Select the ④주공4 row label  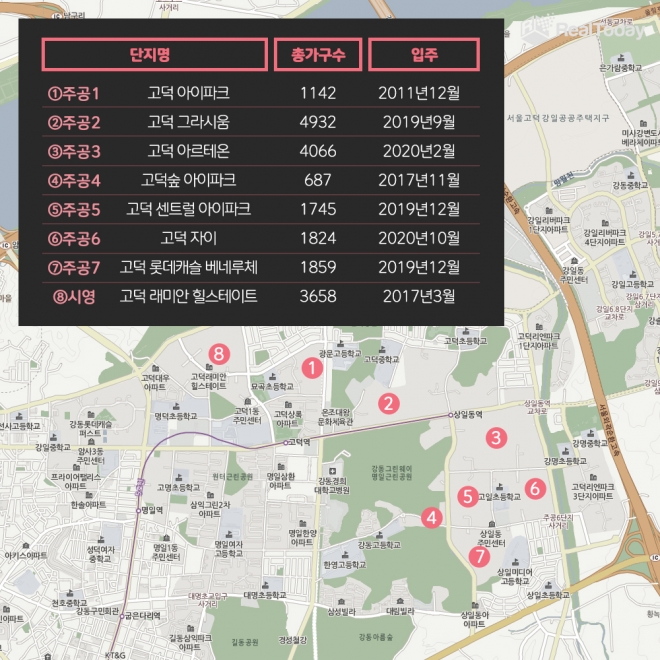74,181
